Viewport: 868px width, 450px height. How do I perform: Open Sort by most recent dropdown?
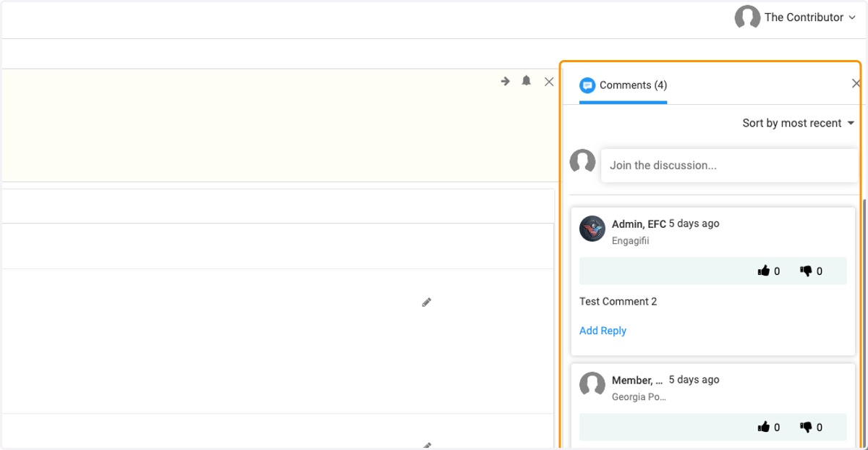(799, 123)
